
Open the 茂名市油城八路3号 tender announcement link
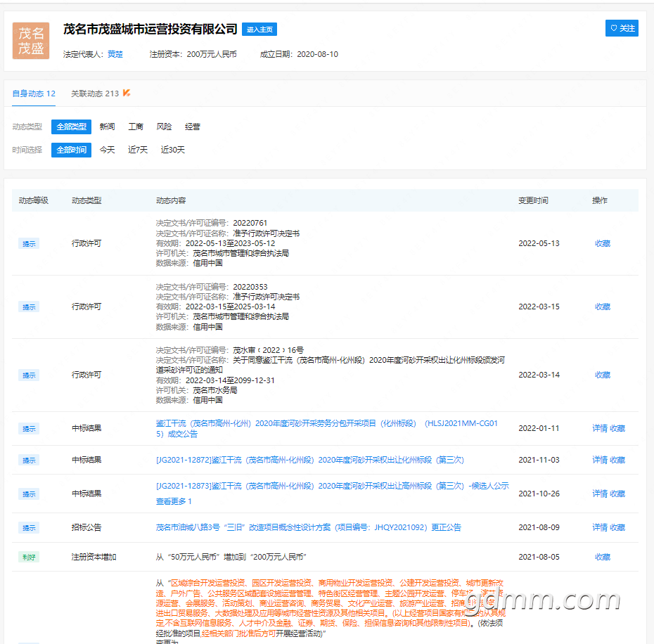309,527
